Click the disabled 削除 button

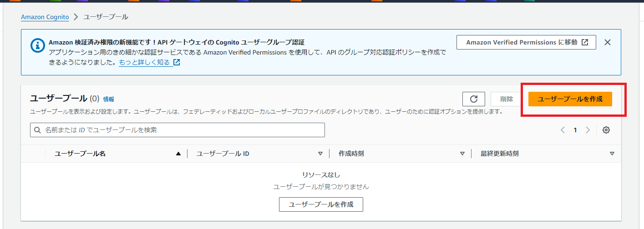click(506, 99)
